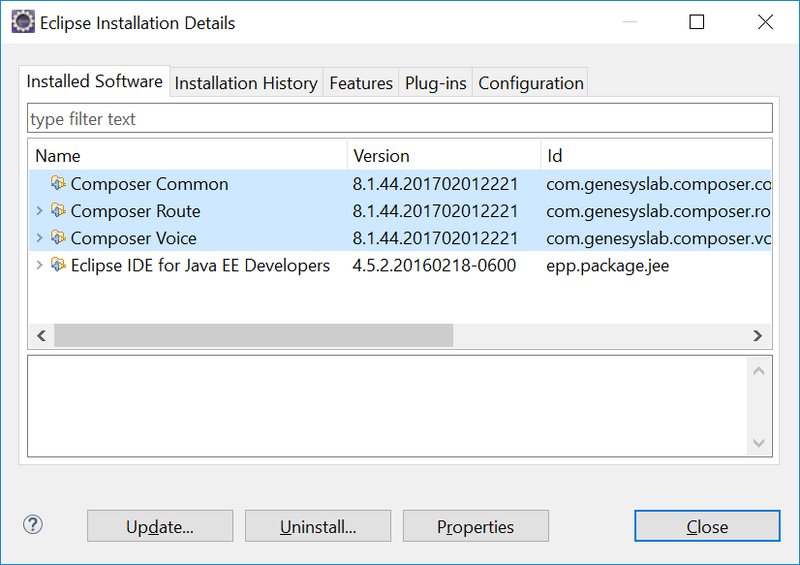
Task: Click the horizontal scrollbar left arrow
Action: click(42, 336)
